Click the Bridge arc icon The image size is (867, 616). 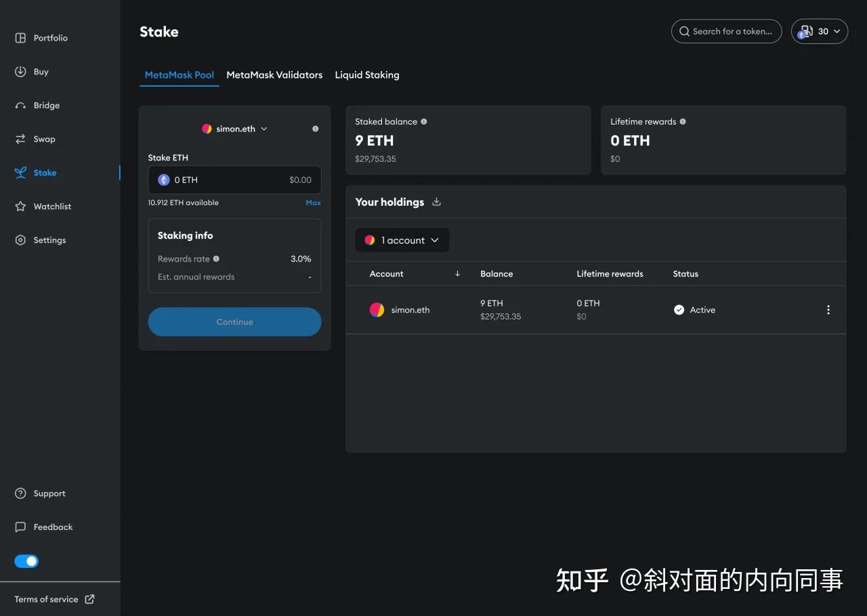point(20,106)
